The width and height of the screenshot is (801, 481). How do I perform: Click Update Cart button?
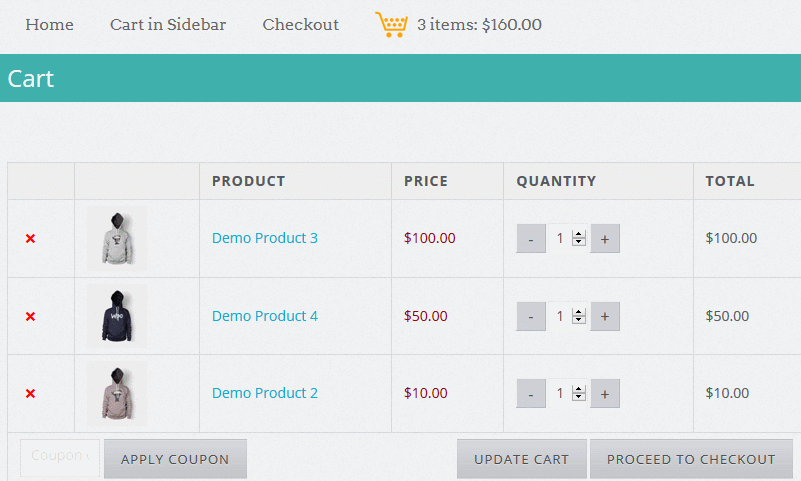click(x=522, y=459)
